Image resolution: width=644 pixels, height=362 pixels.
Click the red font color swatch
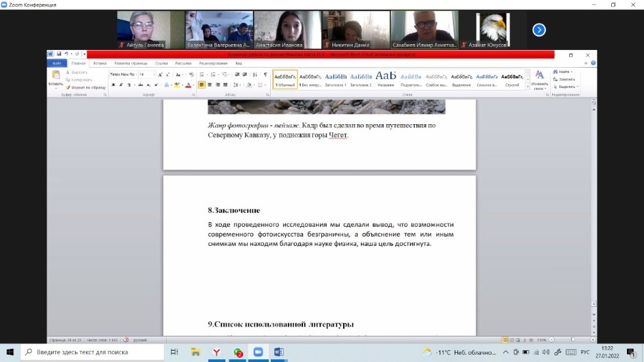(188, 85)
